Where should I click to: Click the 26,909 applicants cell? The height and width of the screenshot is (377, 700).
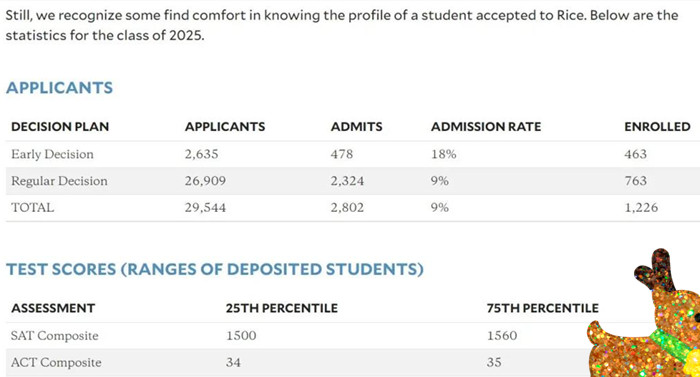pyautogui.click(x=205, y=181)
